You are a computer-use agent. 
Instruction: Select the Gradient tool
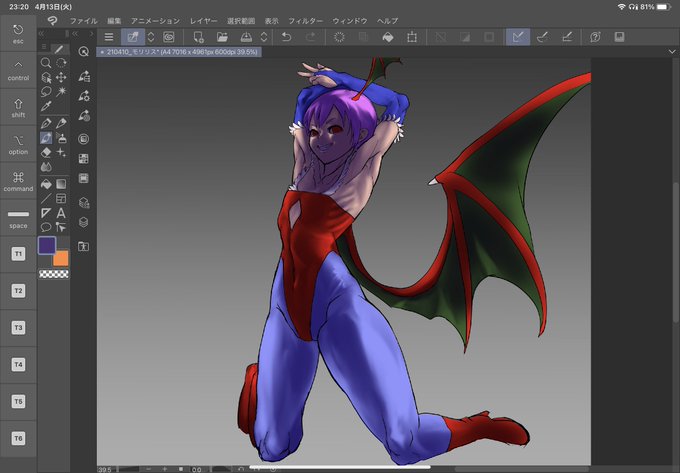click(x=61, y=184)
